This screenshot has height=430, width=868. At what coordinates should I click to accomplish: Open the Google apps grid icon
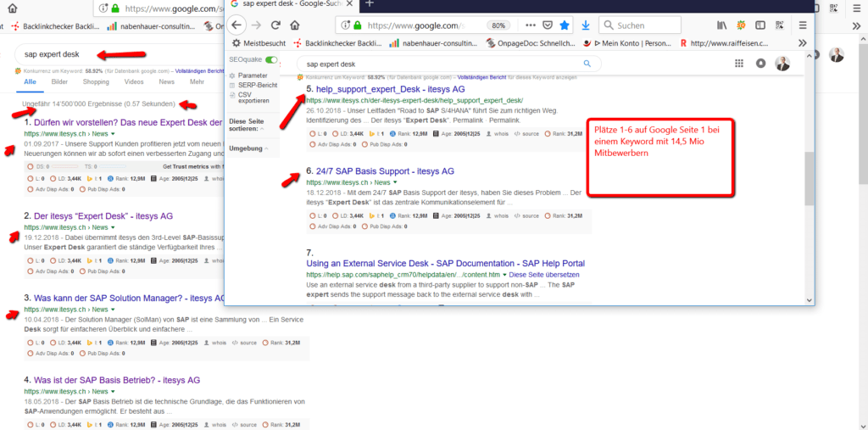(x=738, y=63)
